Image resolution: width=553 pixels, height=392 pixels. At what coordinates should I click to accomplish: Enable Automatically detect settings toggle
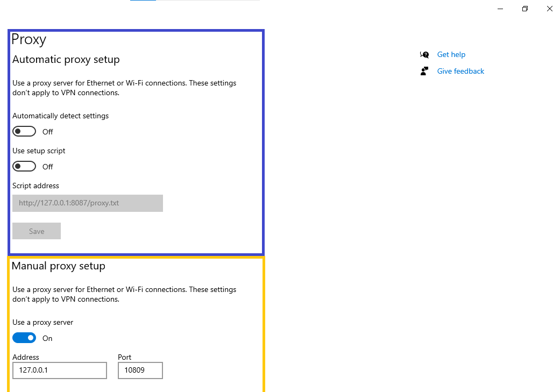(24, 132)
